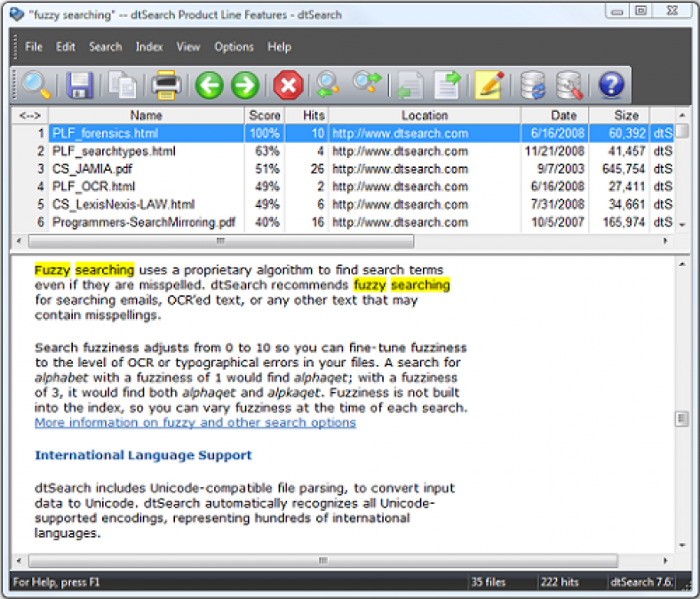Open the Search menu
Screen dimensions: 700x599
pos(106,47)
